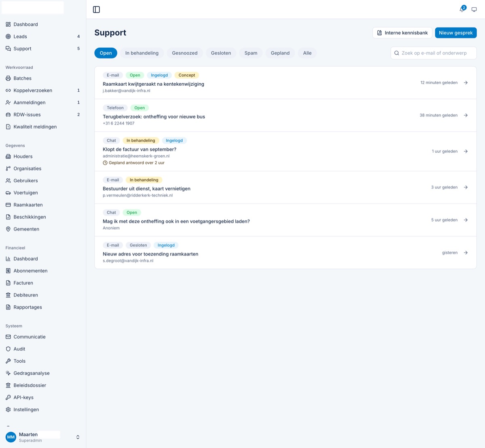
Task: Select the Open filter tab
Action: coord(106,53)
